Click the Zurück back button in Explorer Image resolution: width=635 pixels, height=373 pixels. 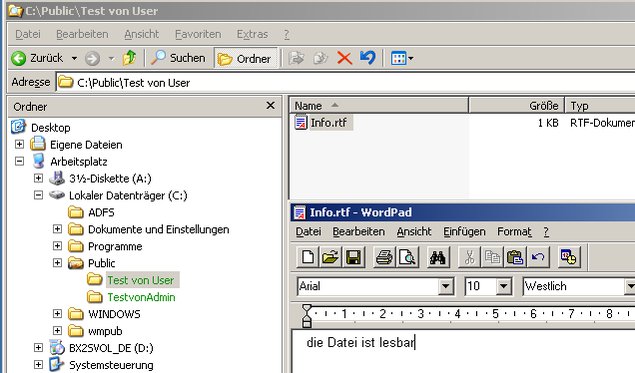click(x=37, y=58)
